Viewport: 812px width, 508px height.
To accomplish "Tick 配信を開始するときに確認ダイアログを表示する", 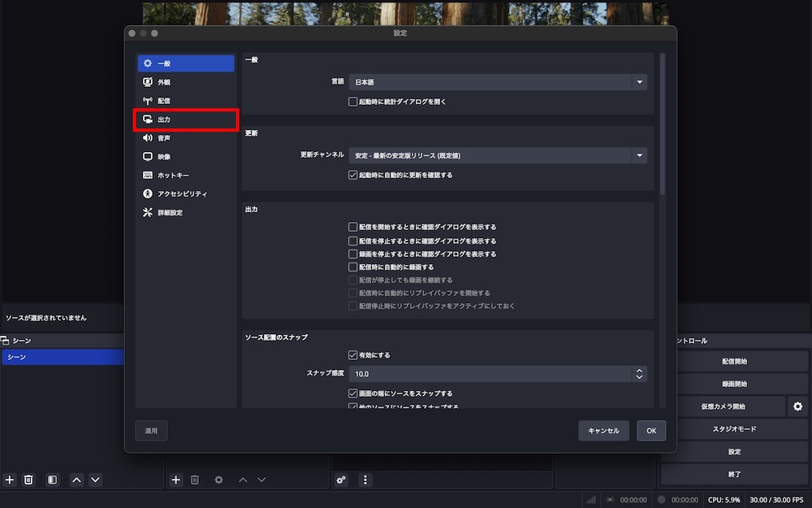I will pyautogui.click(x=352, y=227).
